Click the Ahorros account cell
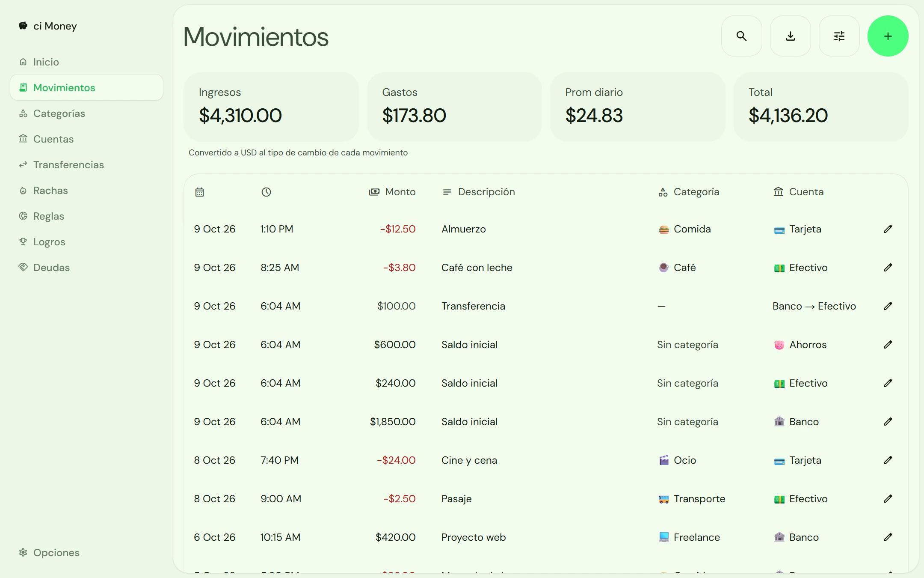 point(800,345)
